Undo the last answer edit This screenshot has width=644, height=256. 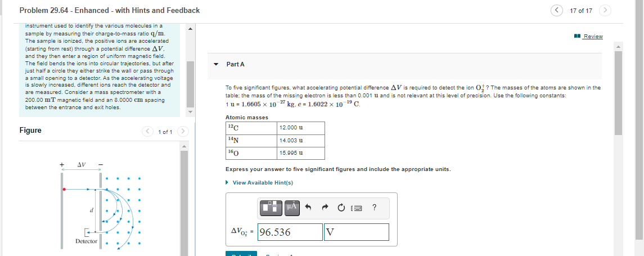309,208
